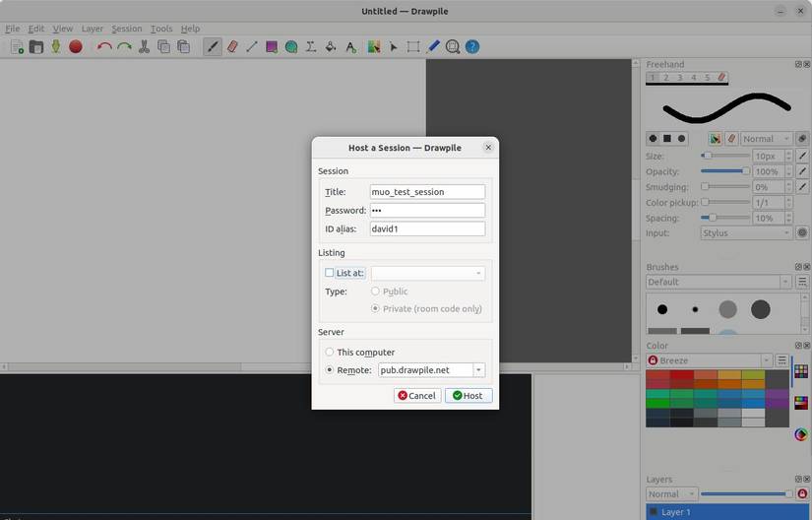Toggle the color-pick mode button in Freehand panel
Viewport: 812px width, 520px height.
pos(716,138)
